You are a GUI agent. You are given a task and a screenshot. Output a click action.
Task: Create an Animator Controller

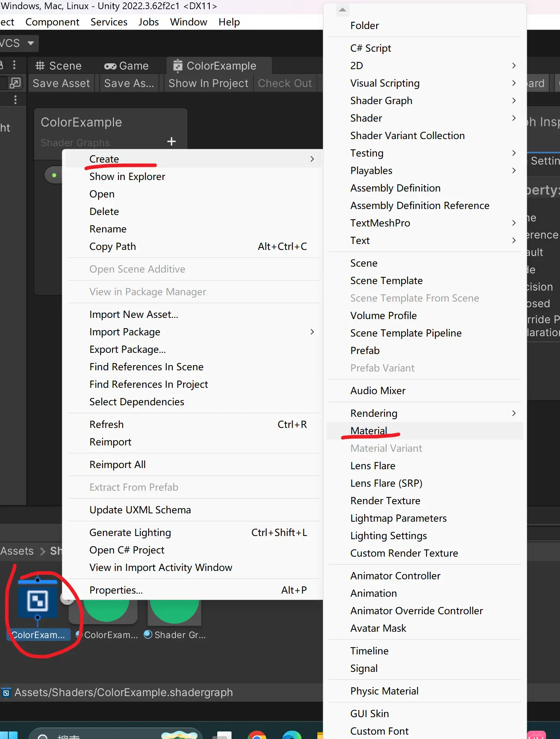pos(425,576)
